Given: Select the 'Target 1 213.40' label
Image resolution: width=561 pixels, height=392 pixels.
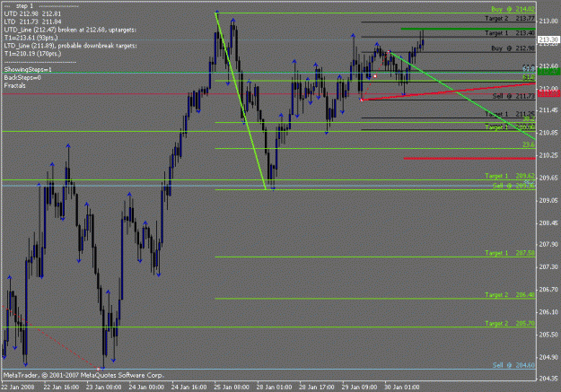Looking at the screenshot, I should (x=510, y=33).
